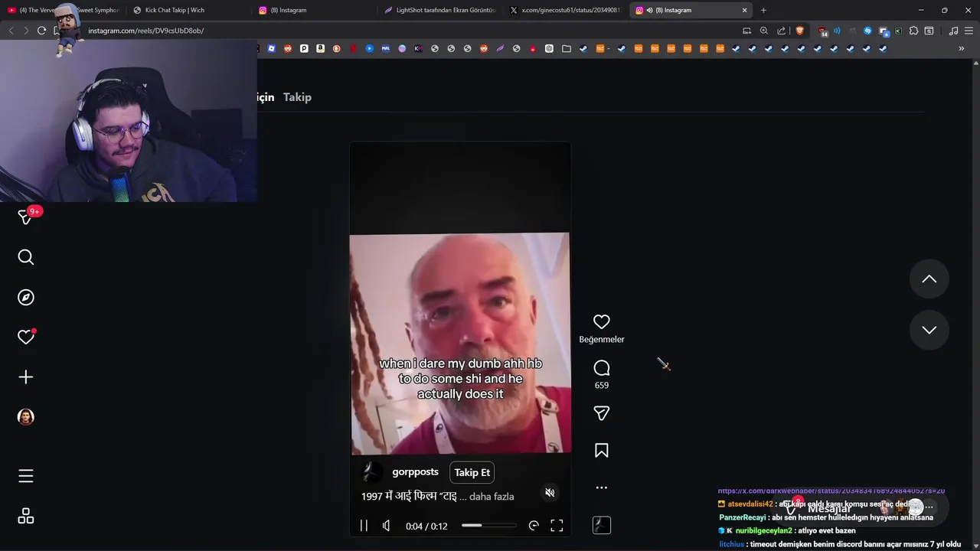Toggle volume in the video control bar

pyautogui.click(x=387, y=526)
